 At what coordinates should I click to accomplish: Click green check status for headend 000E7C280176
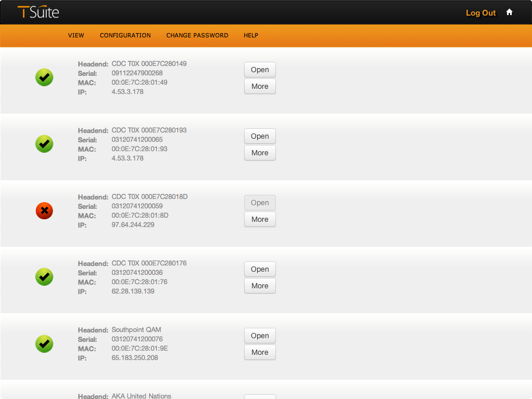[45, 277]
